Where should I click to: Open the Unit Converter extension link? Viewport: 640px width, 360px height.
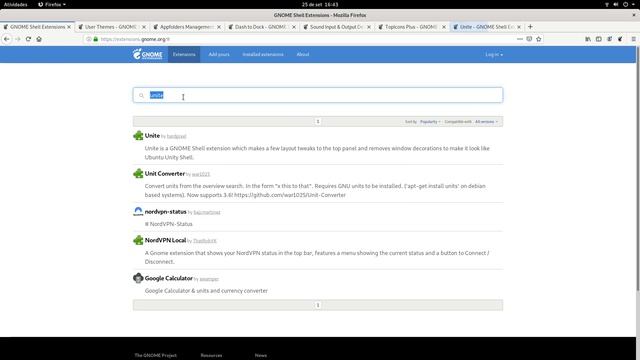[165, 173]
